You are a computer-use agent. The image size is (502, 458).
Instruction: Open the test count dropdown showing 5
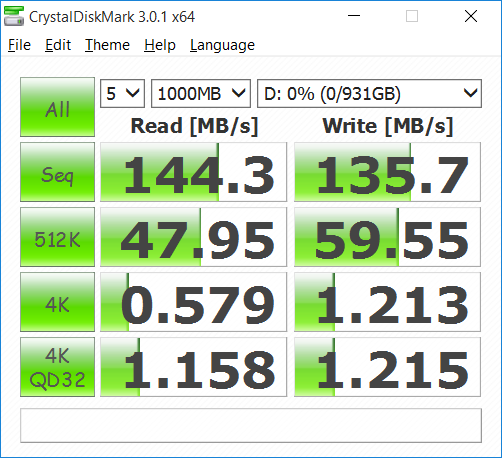point(122,93)
